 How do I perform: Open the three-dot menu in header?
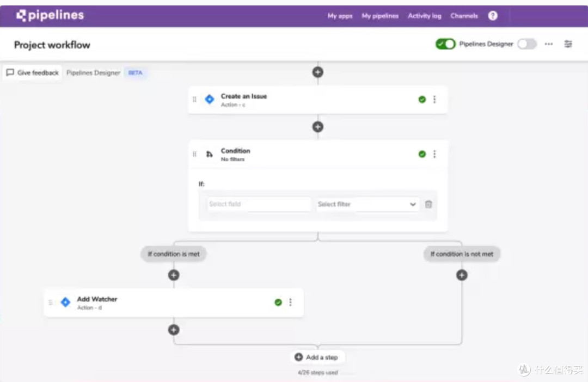click(549, 44)
